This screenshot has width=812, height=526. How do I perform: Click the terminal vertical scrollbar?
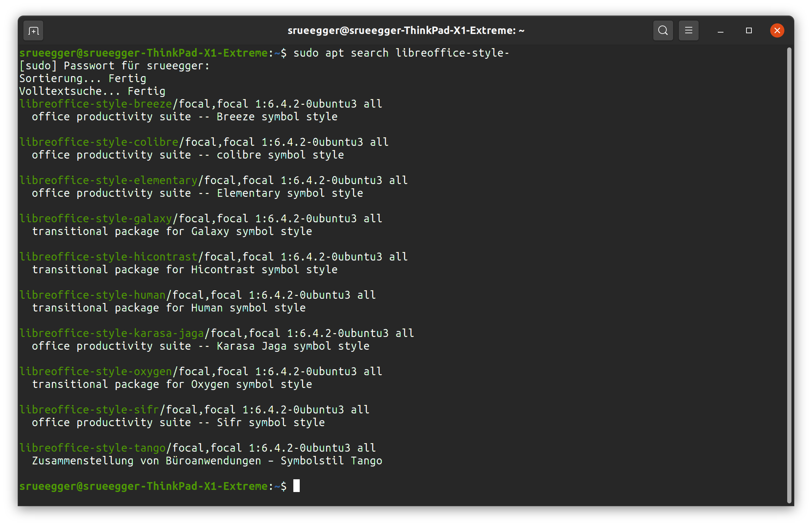pos(789,275)
